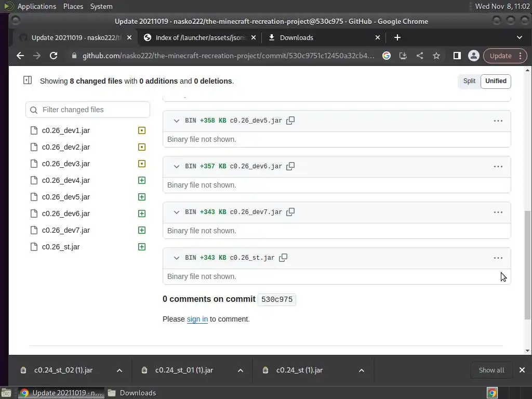Open the Places menu

point(73,6)
